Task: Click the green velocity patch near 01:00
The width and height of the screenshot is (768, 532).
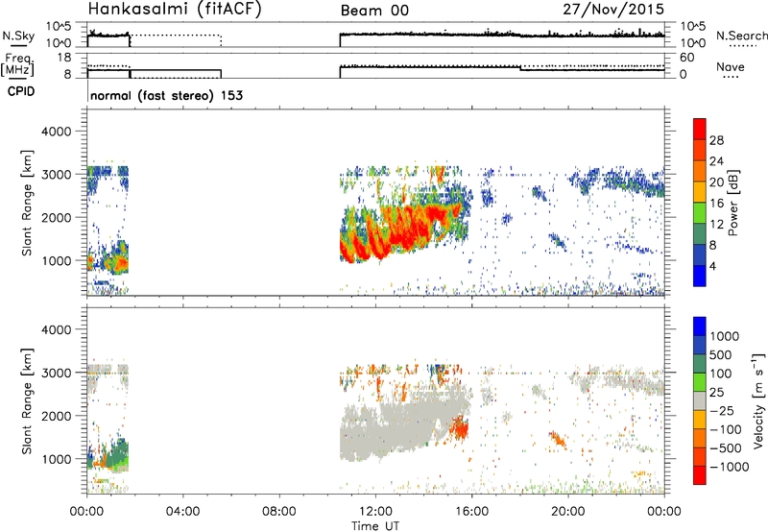Action: (x=118, y=454)
